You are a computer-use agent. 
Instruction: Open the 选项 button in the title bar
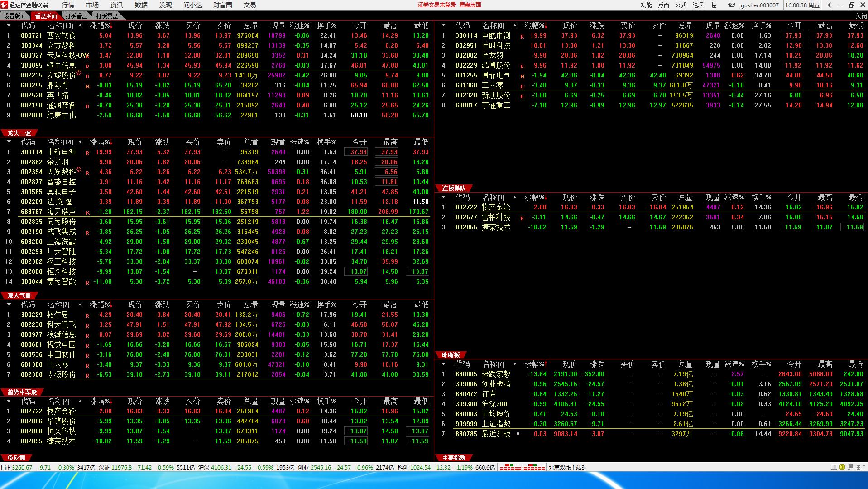pos(698,5)
